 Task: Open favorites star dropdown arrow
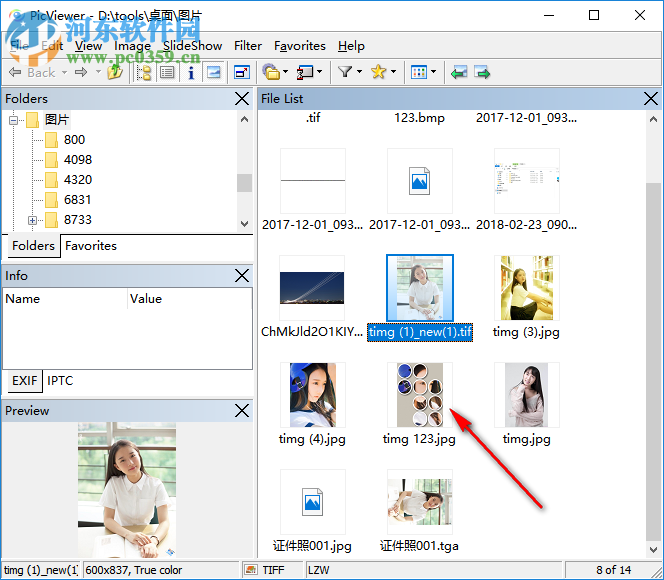(x=393, y=72)
